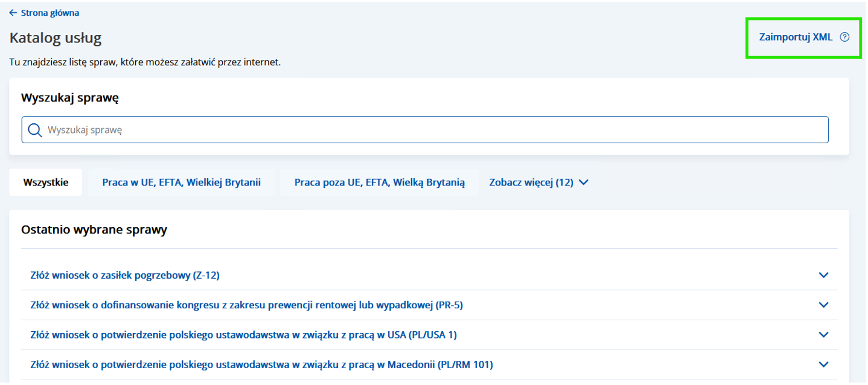
Task: Toggle the chevron on the PL/USA 1 row
Action: [823, 334]
